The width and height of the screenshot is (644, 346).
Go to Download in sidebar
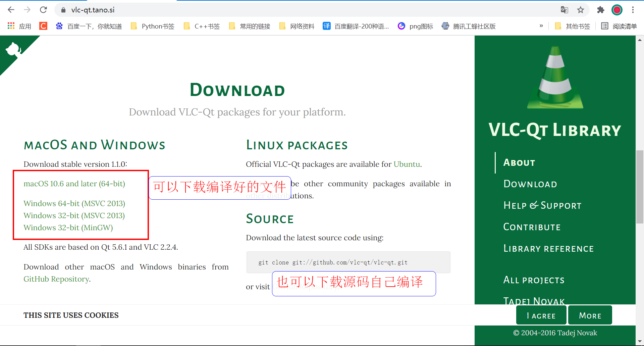530,184
